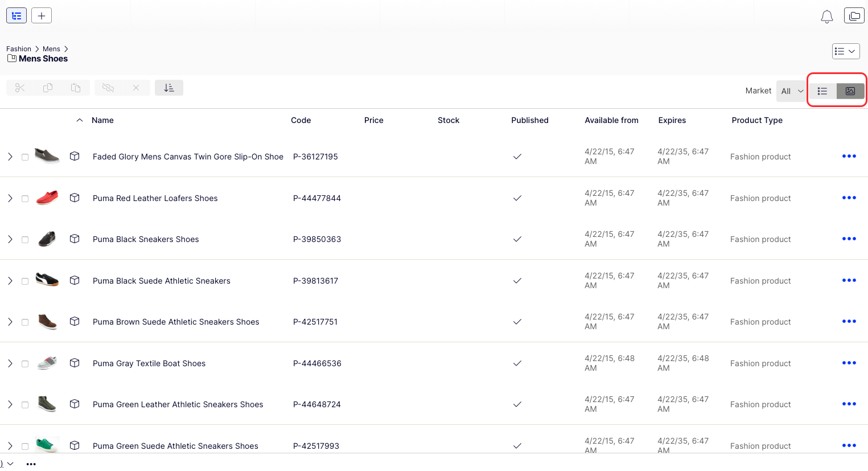The height and width of the screenshot is (471, 868).
Task: Open the bottom bar ellipsis menu
Action: [31, 464]
